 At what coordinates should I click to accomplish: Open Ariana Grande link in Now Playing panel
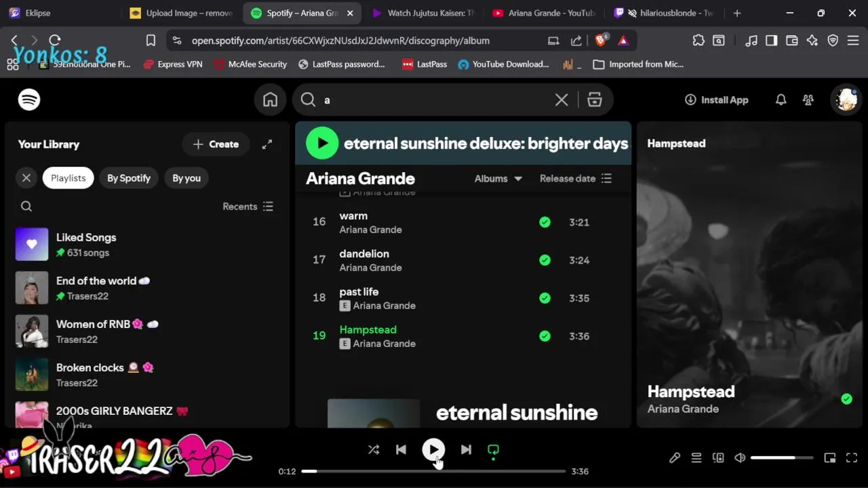tap(683, 409)
